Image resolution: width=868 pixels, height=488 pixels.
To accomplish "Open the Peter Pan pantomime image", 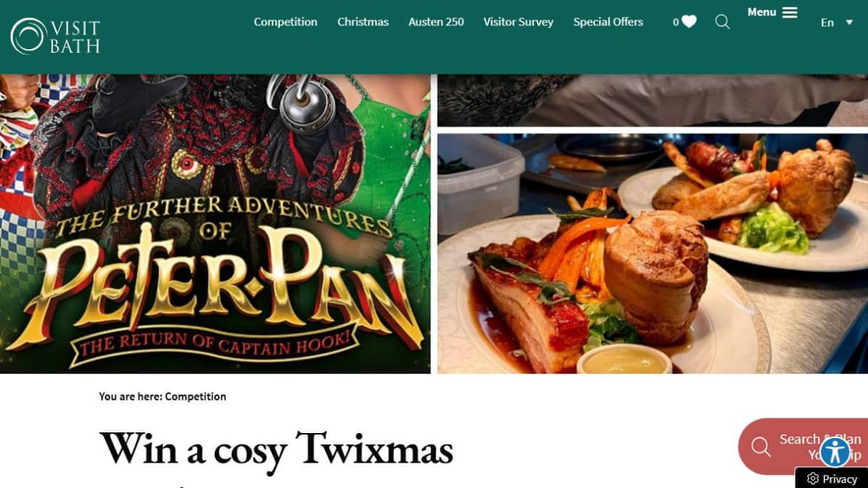I will pos(215,223).
